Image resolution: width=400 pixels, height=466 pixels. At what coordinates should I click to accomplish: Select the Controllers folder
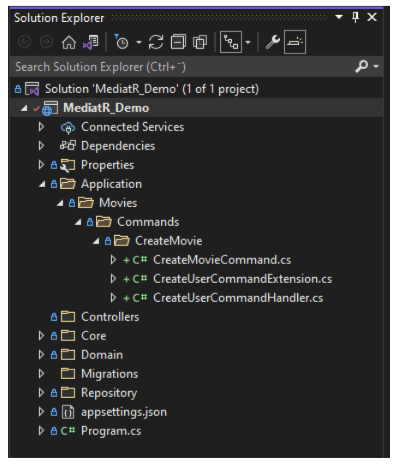pyautogui.click(x=110, y=317)
